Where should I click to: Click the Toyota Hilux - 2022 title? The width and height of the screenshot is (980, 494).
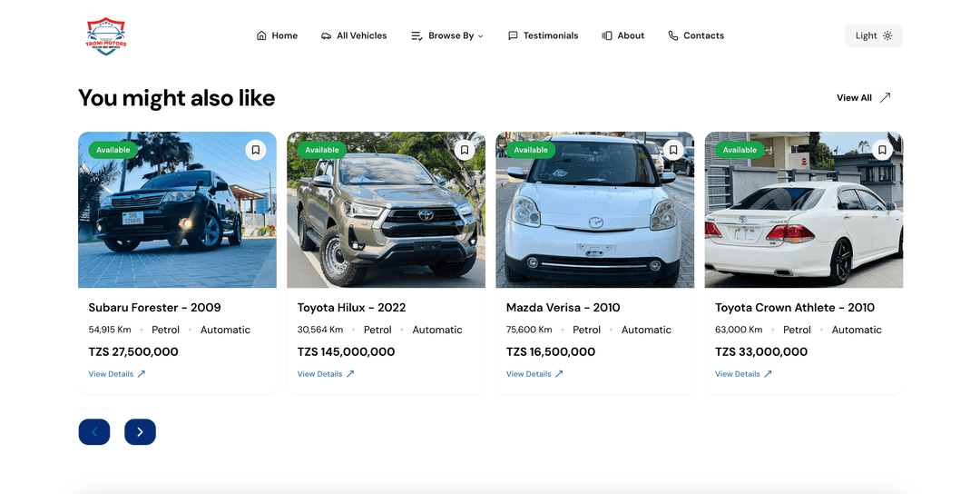(351, 308)
